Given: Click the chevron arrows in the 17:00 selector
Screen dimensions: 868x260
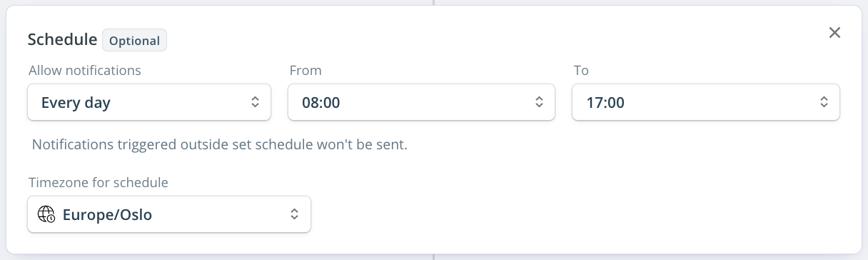Looking at the screenshot, I should [x=824, y=102].
